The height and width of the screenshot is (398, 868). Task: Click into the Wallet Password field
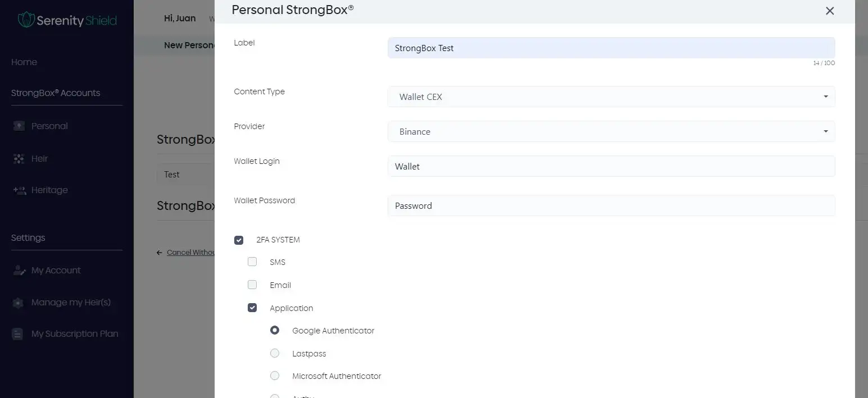pos(611,205)
